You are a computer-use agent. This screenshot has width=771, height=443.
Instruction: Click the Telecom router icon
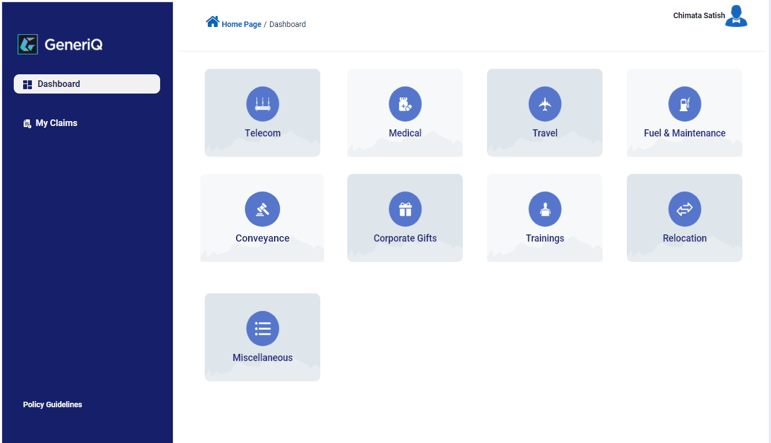[262, 104]
